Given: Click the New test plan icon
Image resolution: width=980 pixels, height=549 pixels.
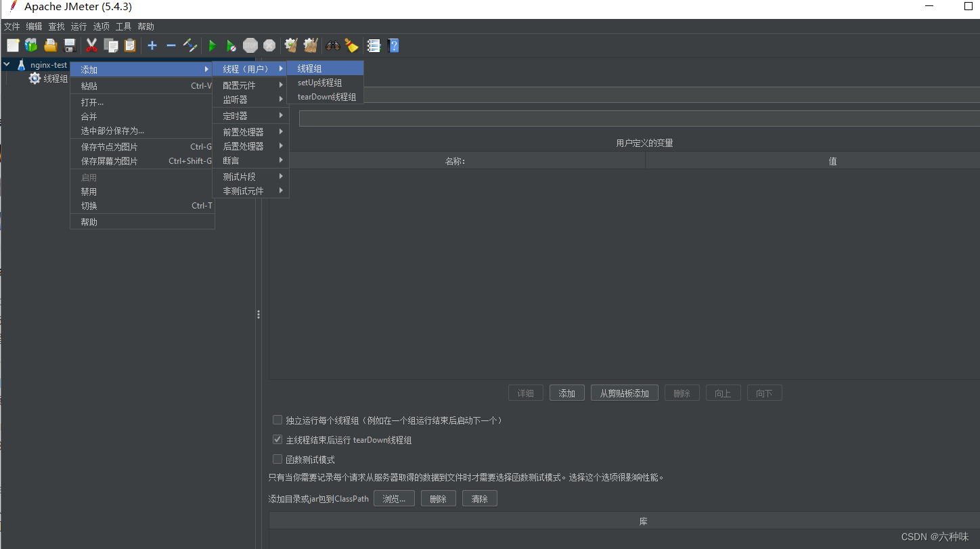Looking at the screenshot, I should (x=13, y=45).
